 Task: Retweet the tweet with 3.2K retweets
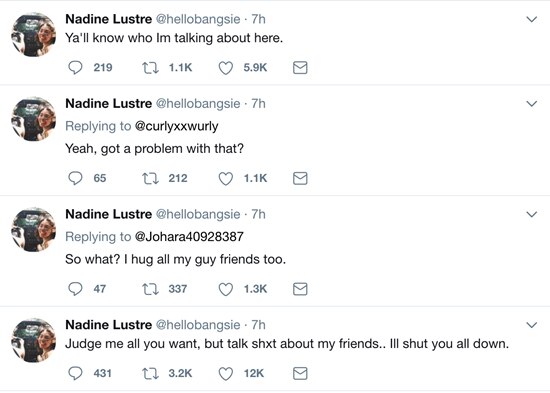(x=150, y=373)
